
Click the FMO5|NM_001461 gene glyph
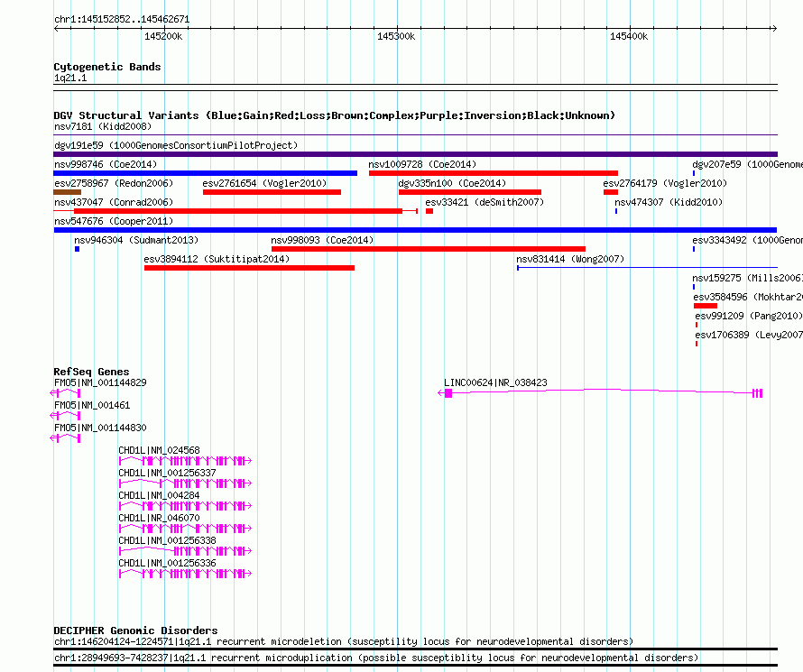tap(65, 416)
